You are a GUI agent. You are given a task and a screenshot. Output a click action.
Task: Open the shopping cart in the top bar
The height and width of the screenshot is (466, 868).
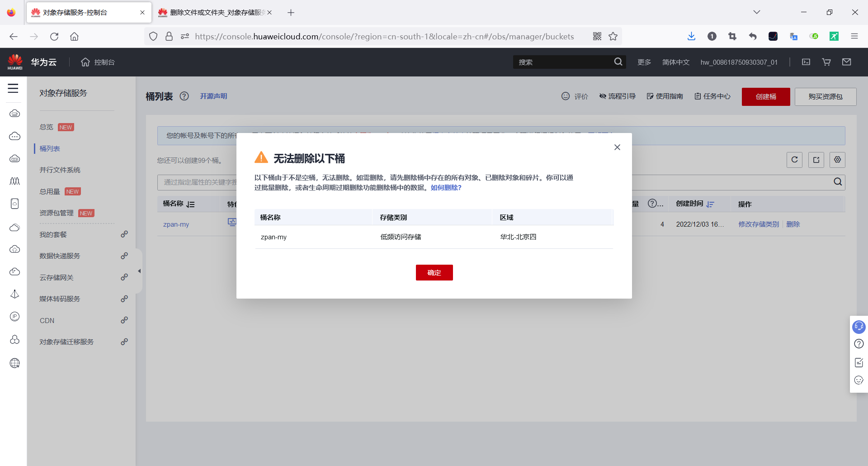click(x=826, y=62)
